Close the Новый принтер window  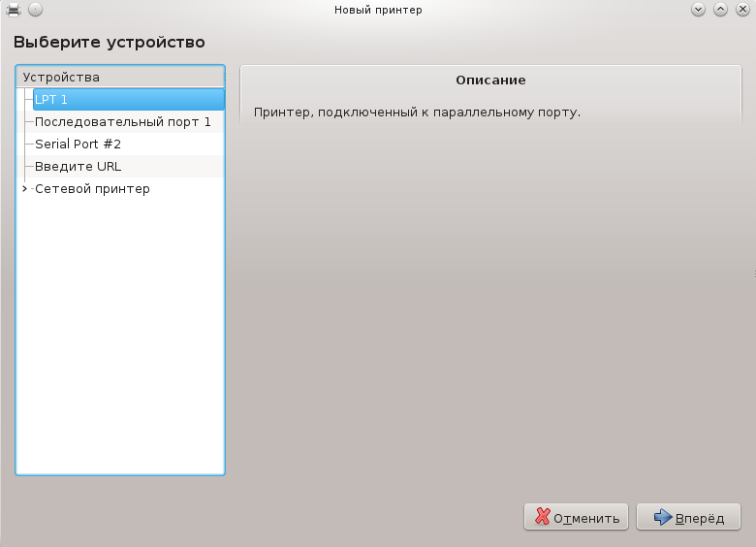point(742,10)
